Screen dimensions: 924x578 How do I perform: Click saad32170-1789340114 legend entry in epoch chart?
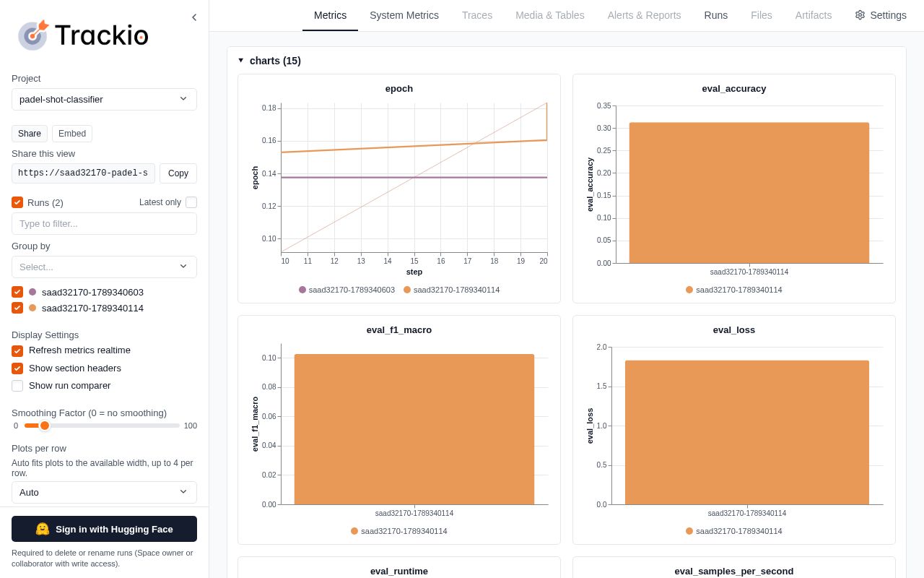[451, 290]
